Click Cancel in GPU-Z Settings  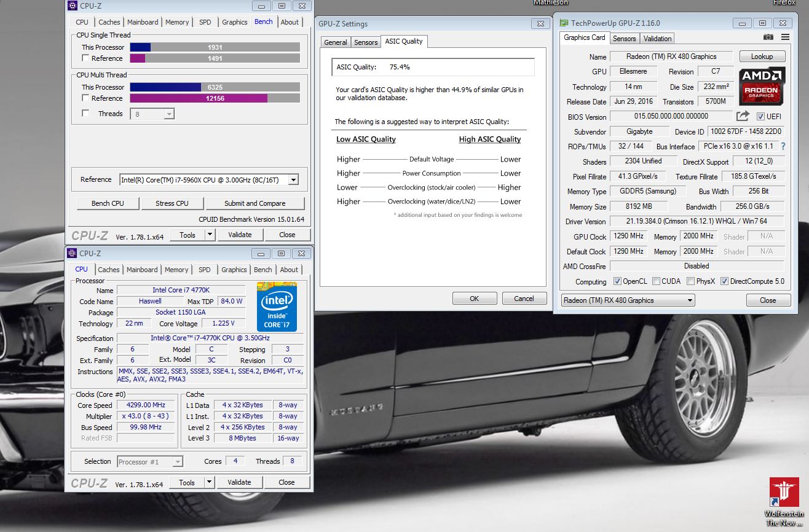coord(524,299)
